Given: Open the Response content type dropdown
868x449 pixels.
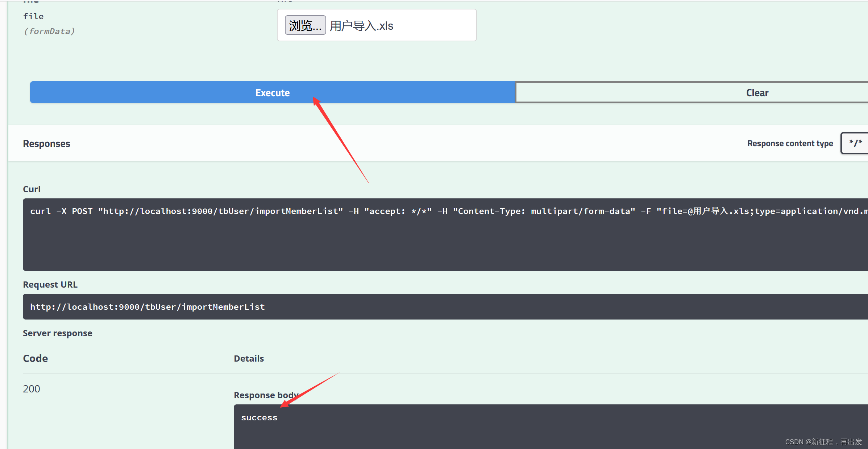Looking at the screenshot, I should click(x=855, y=143).
